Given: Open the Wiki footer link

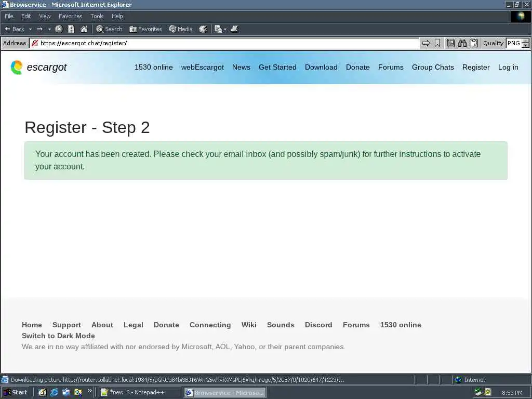Looking at the screenshot, I should (x=249, y=325).
